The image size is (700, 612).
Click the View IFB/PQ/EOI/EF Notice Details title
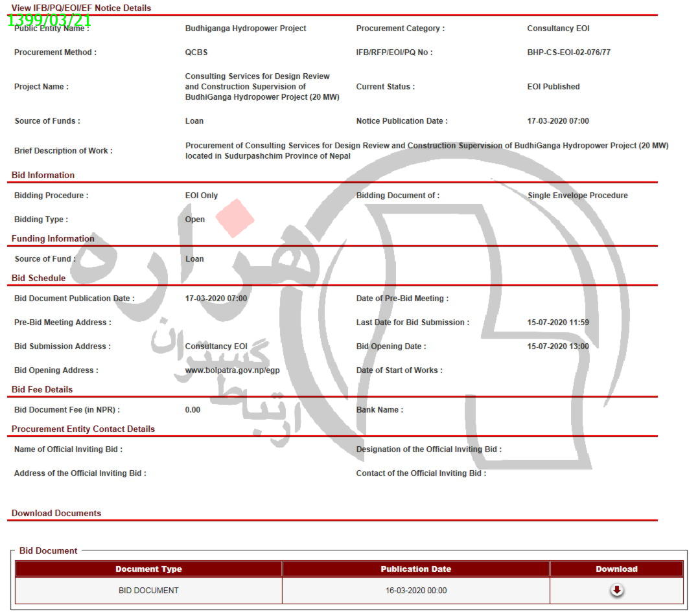click(81, 8)
